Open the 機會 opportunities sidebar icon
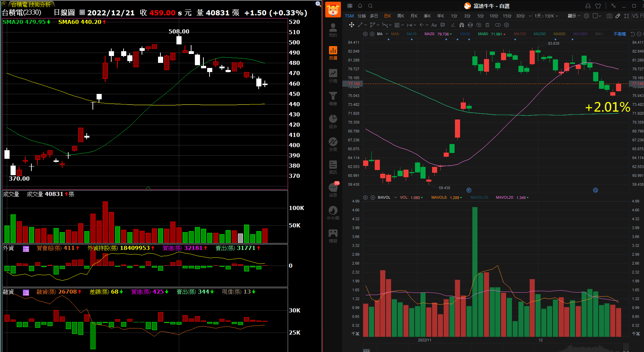Image resolution: width=644 pixels, height=352 pixels. [x=333, y=99]
